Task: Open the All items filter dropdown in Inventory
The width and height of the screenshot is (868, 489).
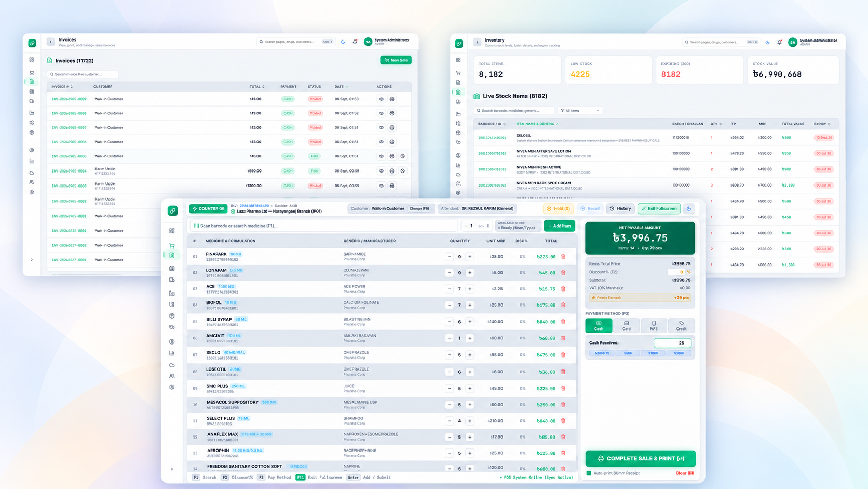Action: click(x=580, y=111)
